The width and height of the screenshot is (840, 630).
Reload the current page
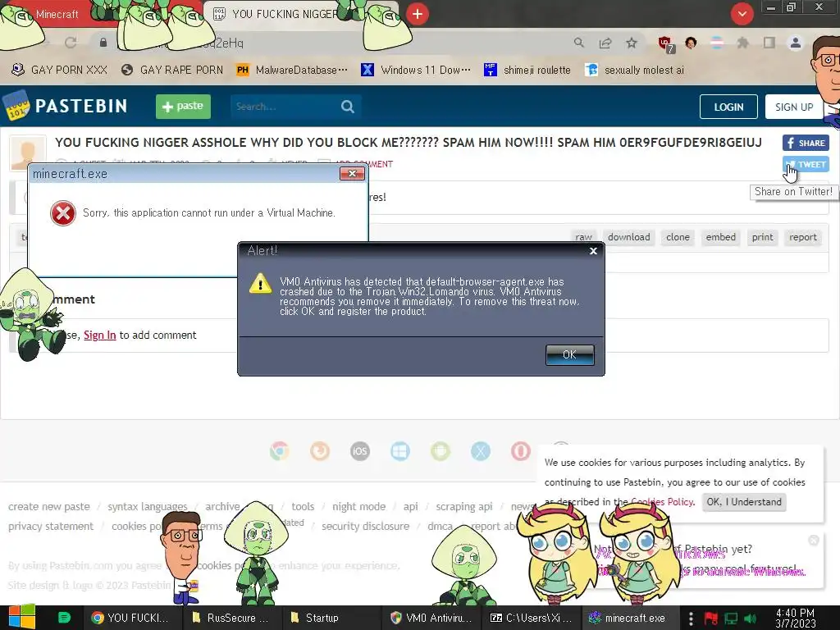(71, 43)
